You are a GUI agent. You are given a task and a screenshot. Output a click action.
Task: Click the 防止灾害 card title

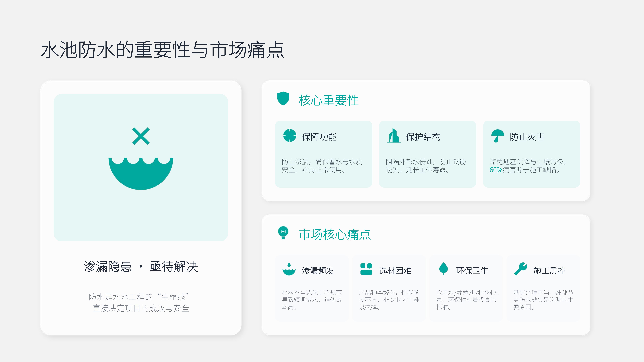click(x=527, y=137)
